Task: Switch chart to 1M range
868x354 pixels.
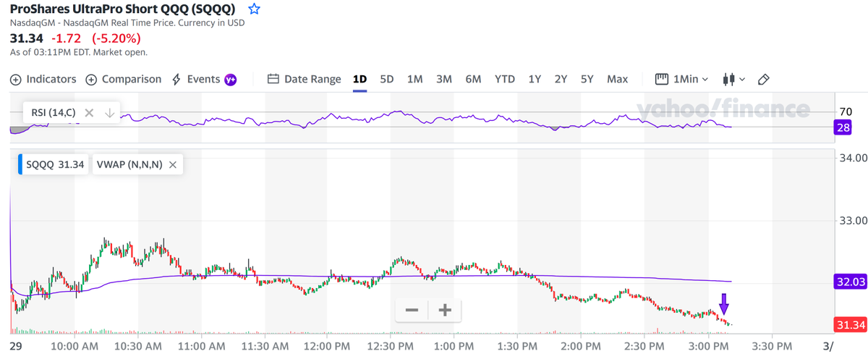Action: pyautogui.click(x=414, y=79)
